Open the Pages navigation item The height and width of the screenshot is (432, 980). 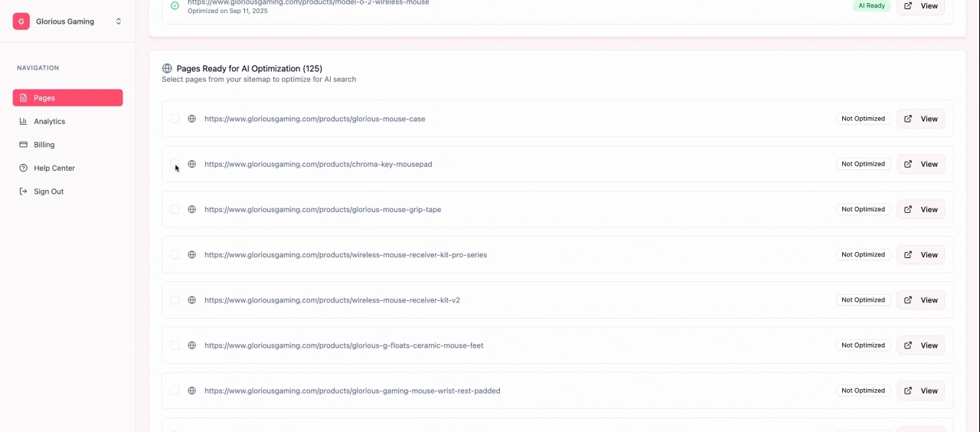[x=67, y=98]
